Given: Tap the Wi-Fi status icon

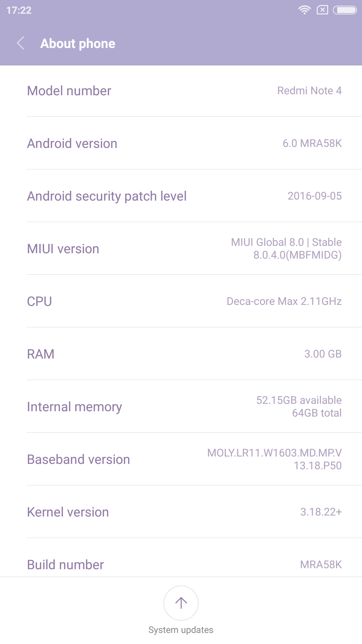Looking at the screenshot, I should [x=304, y=10].
